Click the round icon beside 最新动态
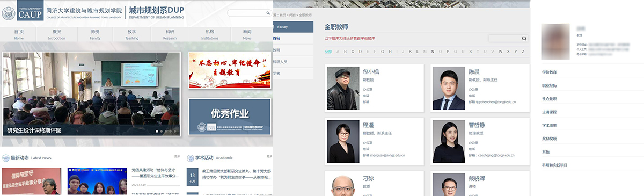The height and width of the screenshot is (196, 644). pyautogui.click(x=6, y=158)
